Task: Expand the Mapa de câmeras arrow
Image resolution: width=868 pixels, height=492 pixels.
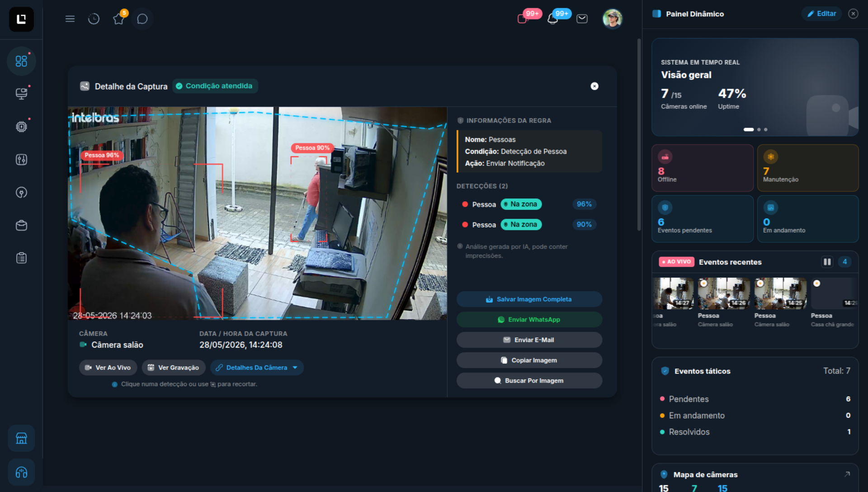Action: click(x=847, y=474)
